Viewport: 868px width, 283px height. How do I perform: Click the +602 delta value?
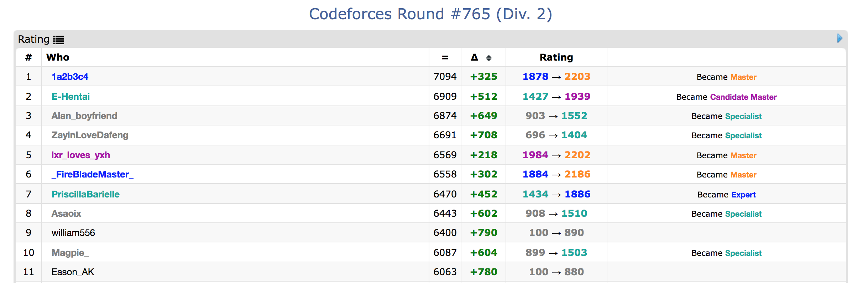point(483,213)
